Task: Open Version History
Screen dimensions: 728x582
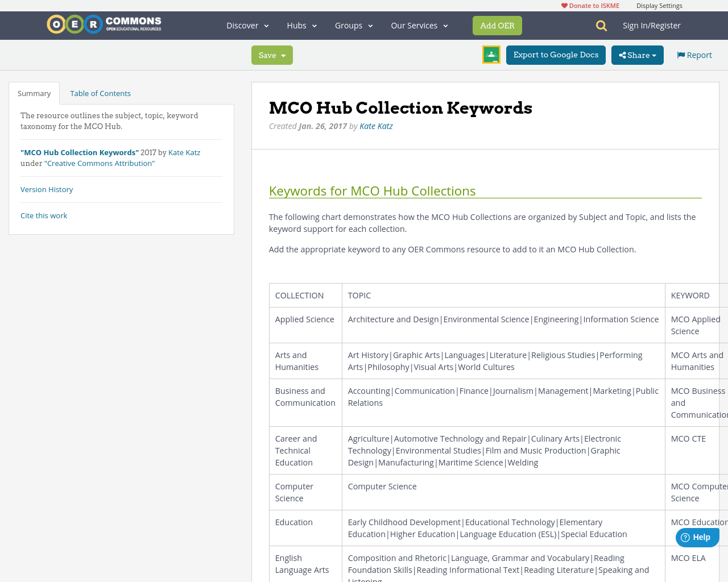Action: point(47,189)
